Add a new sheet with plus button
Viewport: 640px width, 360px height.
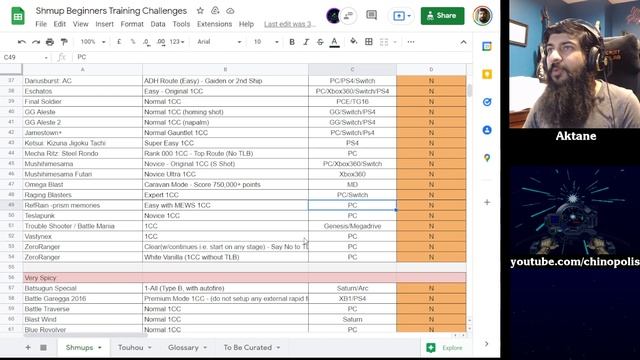click(x=28, y=347)
